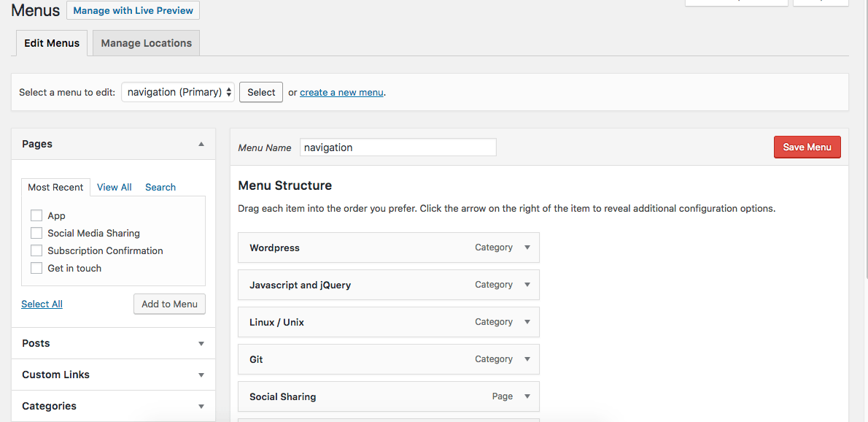Enable the Subscription Confirmation checkbox

pyautogui.click(x=36, y=250)
